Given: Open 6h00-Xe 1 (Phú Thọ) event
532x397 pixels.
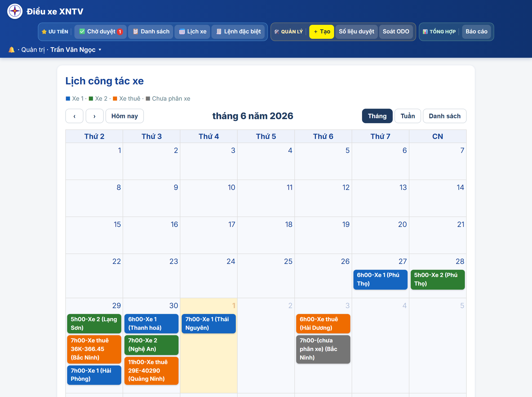Looking at the screenshot, I should coord(380,280).
